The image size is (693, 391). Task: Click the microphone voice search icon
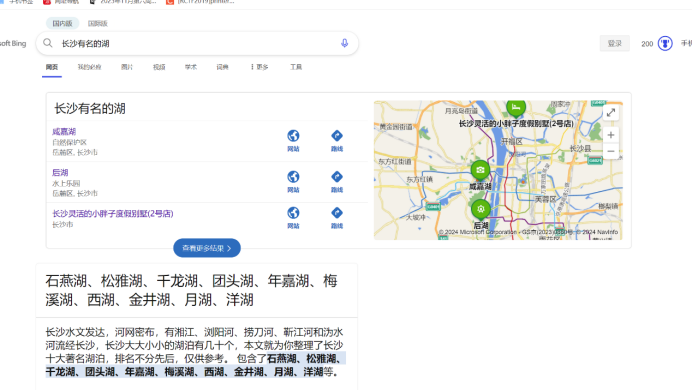(x=344, y=43)
